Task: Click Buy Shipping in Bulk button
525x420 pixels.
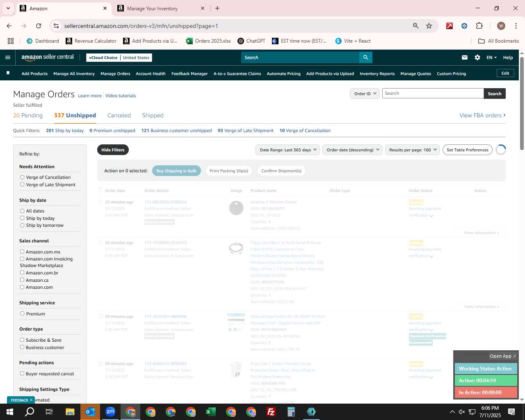Action: (176, 171)
